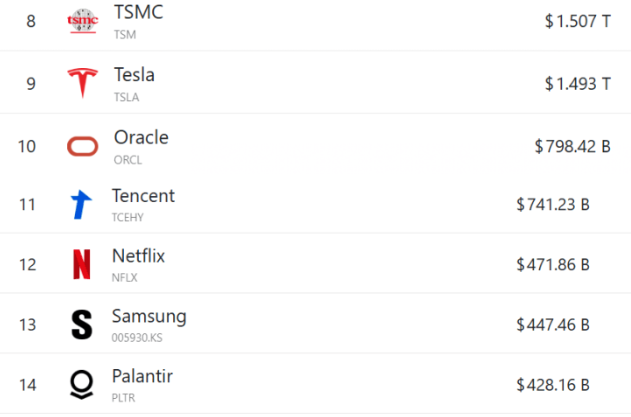Open the Tesla company name link
The image size is (631, 417).
click(x=134, y=75)
